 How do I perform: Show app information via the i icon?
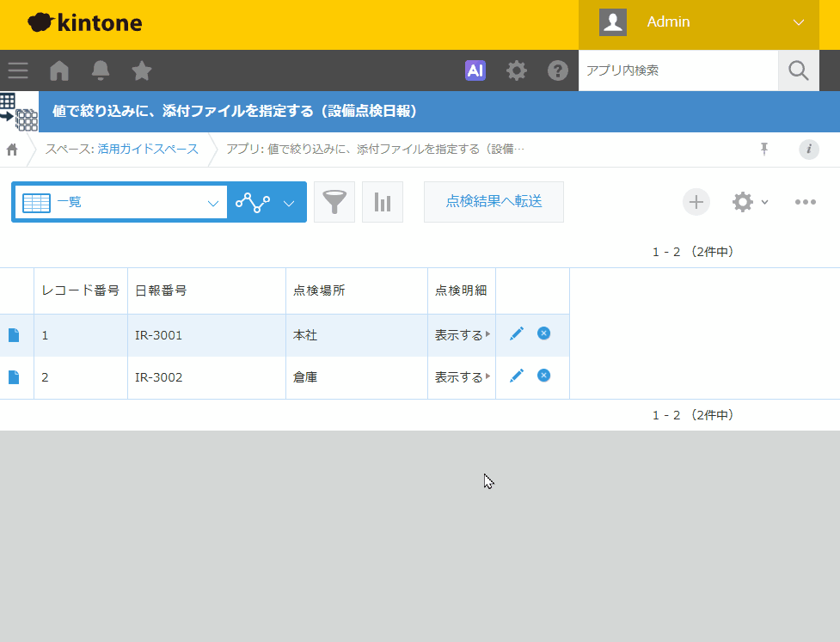[x=809, y=149]
